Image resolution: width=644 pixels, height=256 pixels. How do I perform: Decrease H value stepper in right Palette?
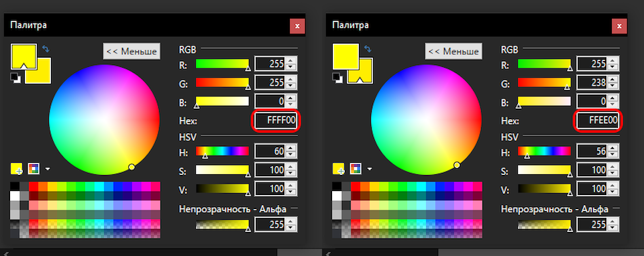[x=612, y=155]
